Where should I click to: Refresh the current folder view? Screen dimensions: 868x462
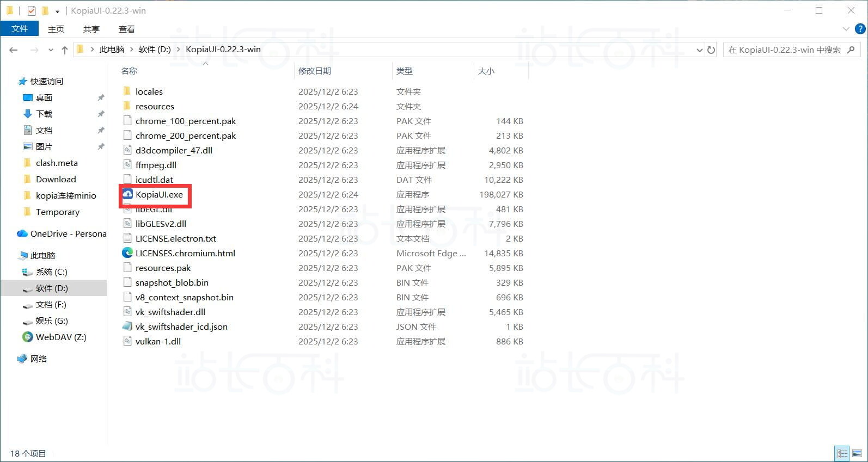pos(711,50)
